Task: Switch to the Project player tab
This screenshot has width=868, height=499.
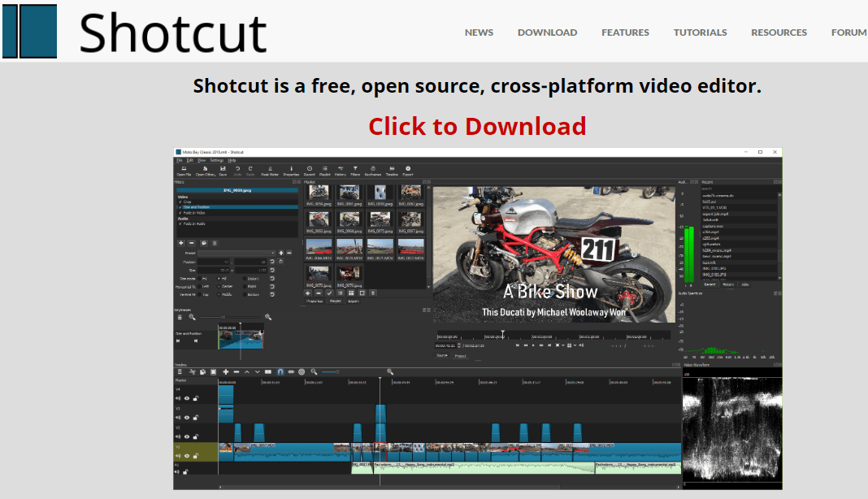Action: point(461,356)
